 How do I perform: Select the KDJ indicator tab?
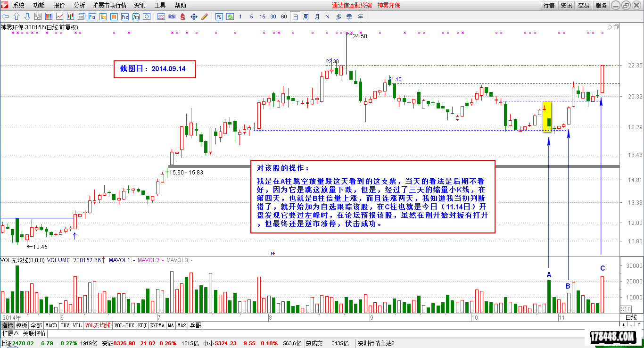pos(142,325)
